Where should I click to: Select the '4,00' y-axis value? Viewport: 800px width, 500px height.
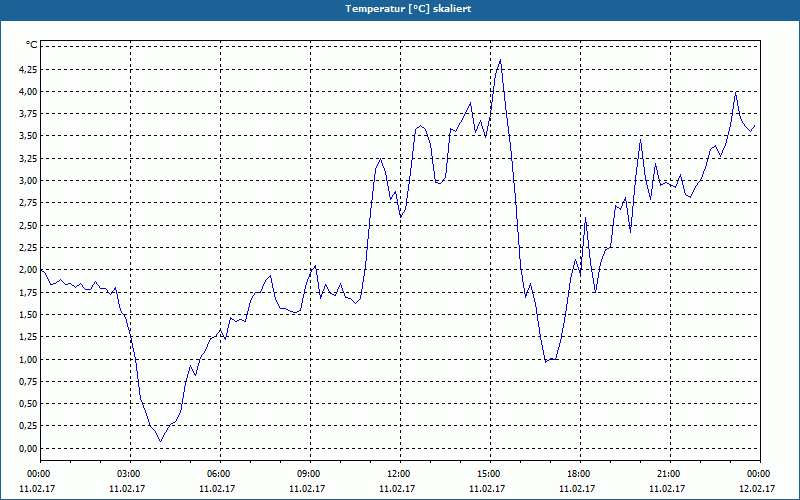tap(28, 91)
